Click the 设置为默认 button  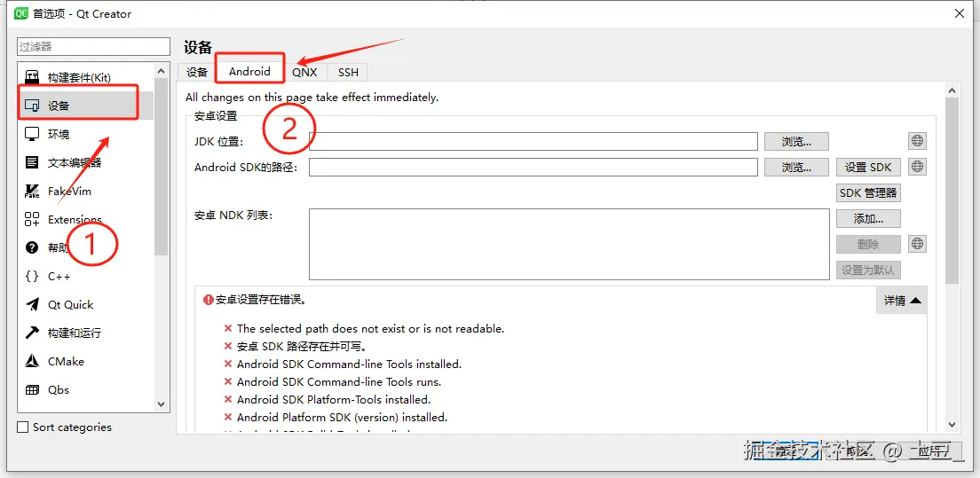[868, 270]
